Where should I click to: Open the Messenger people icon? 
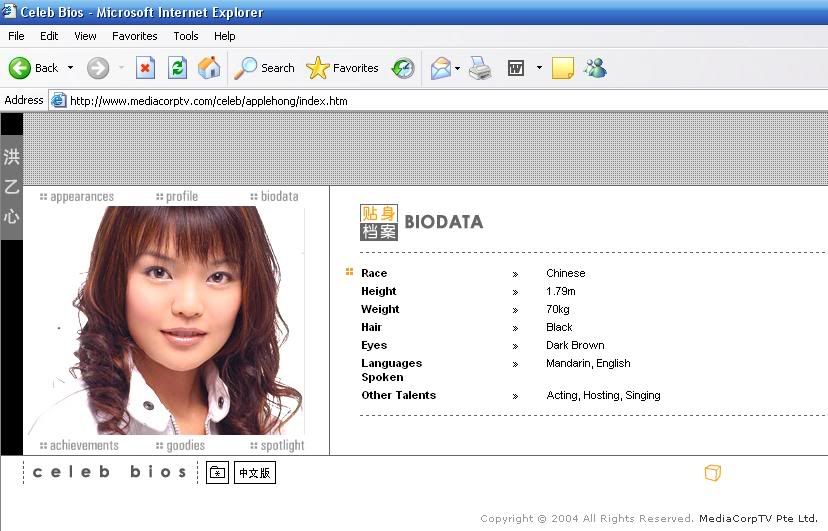tap(595, 68)
